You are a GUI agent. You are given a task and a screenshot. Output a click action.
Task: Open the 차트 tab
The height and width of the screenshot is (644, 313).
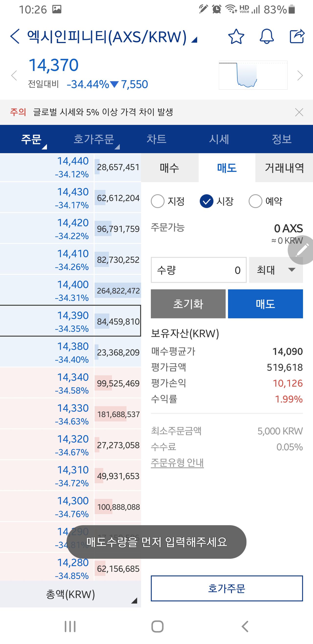click(x=156, y=139)
